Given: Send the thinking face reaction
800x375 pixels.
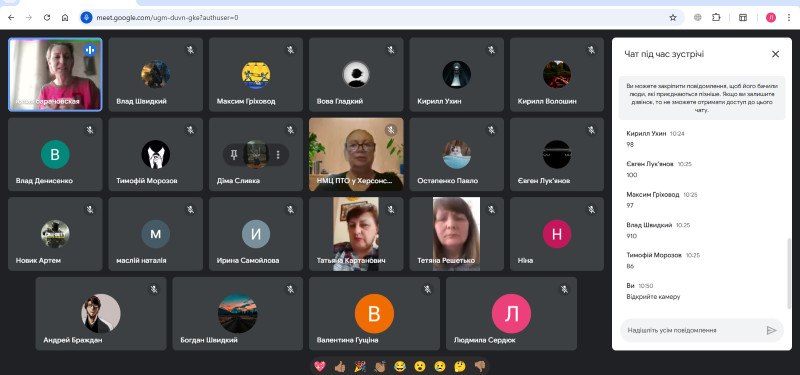Looking at the screenshot, I should pos(460,366).
